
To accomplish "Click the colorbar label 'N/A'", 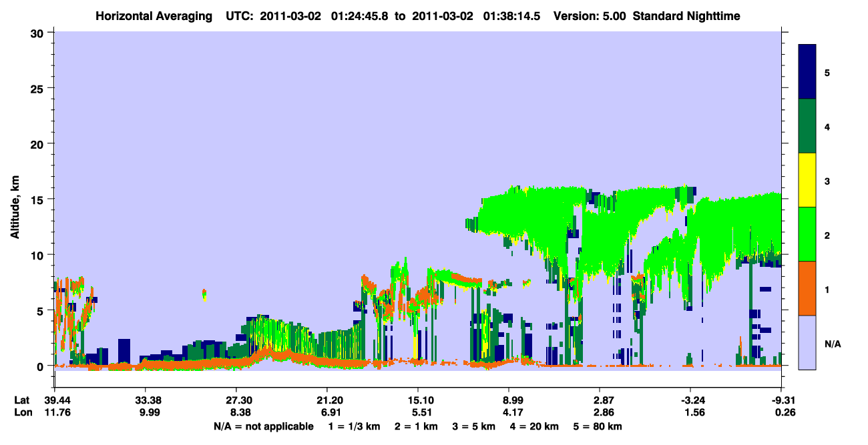I will point(833,344).
